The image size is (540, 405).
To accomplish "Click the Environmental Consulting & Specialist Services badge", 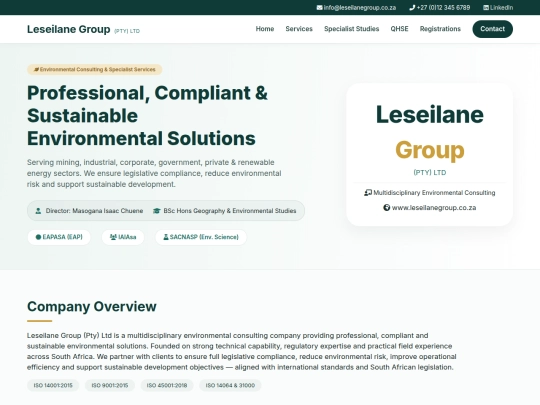I will [94, 70].
